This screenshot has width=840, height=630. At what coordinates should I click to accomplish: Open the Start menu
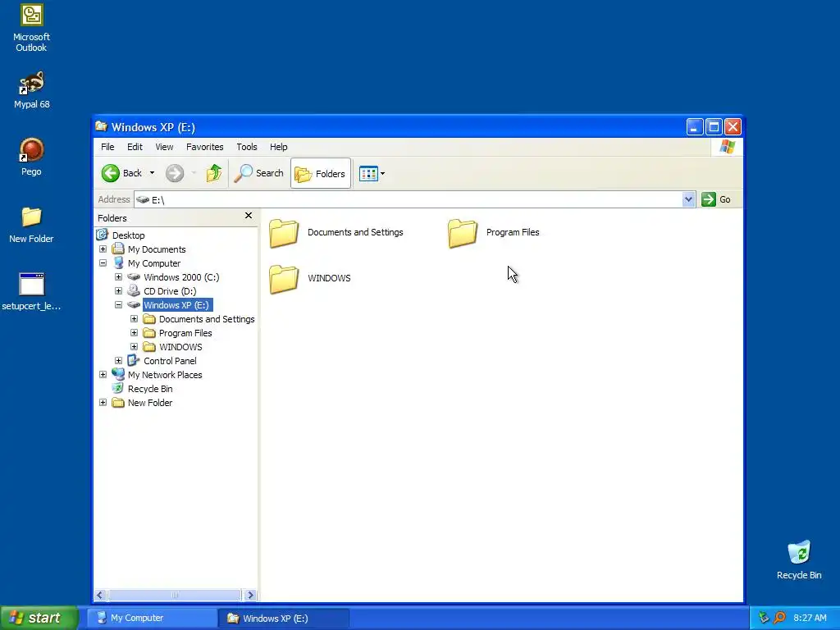(x=39, y=618)
